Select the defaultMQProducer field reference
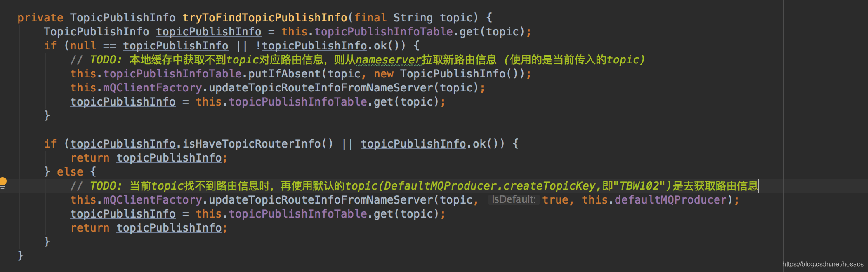The height and width of the screenshot is (272, 868). (670, 200)
